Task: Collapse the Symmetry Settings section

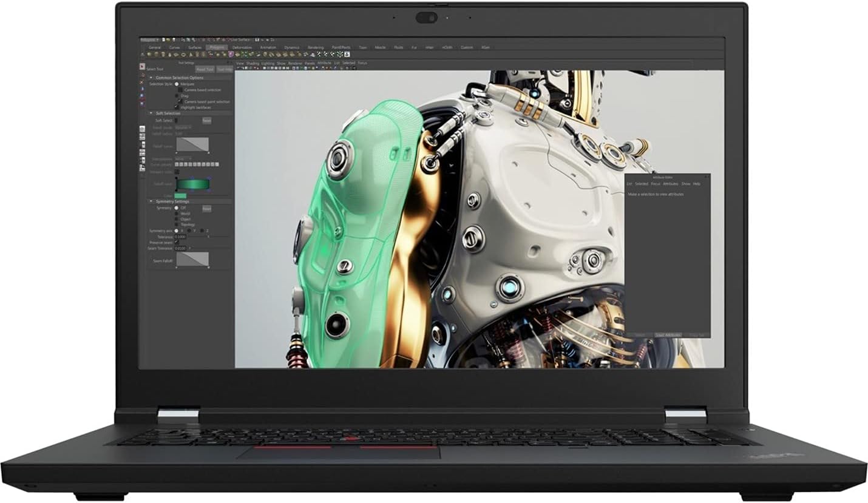Action: pos(151,201)
